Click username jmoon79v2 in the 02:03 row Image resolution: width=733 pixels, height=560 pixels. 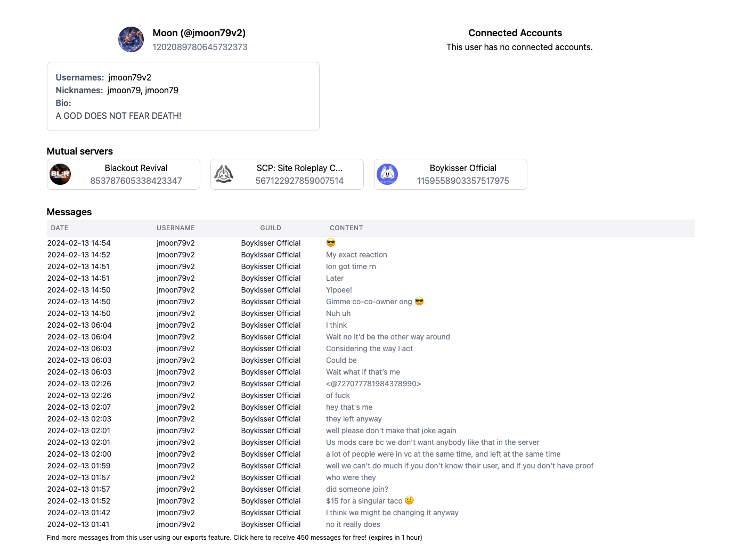pyautogui.click(x=176, y=419)
